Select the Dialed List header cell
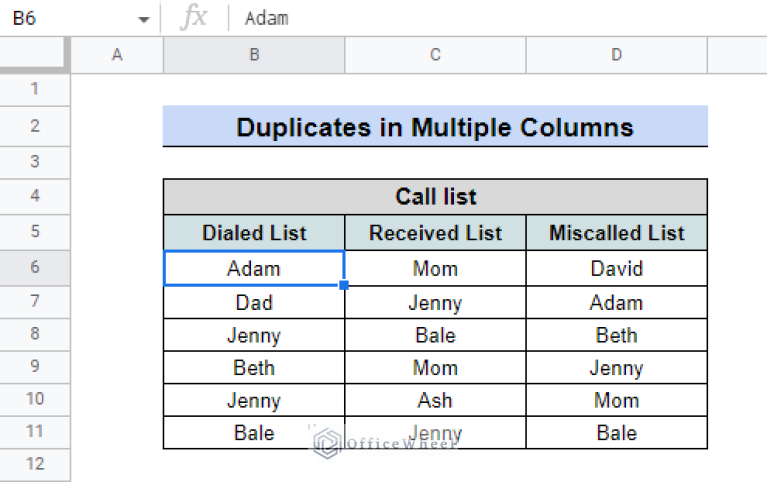The image size is (767, 482). (x=254, y=233)
